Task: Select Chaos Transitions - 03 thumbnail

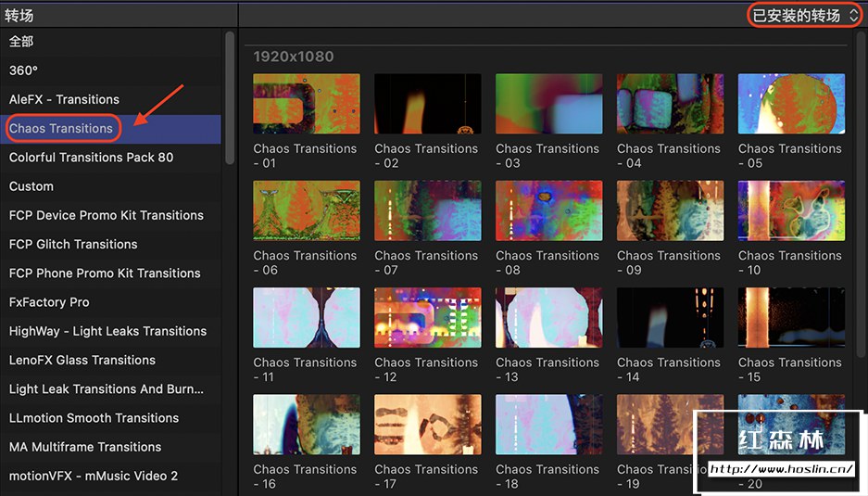Action: coord(548,104)
